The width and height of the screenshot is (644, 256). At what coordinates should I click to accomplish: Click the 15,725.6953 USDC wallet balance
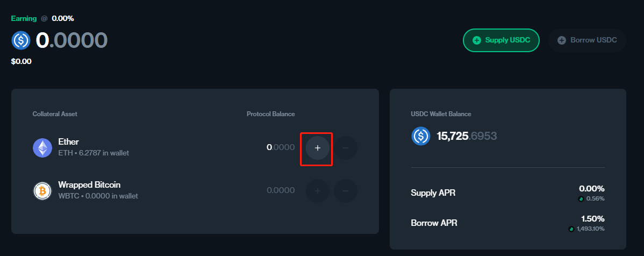coord(467,136)
